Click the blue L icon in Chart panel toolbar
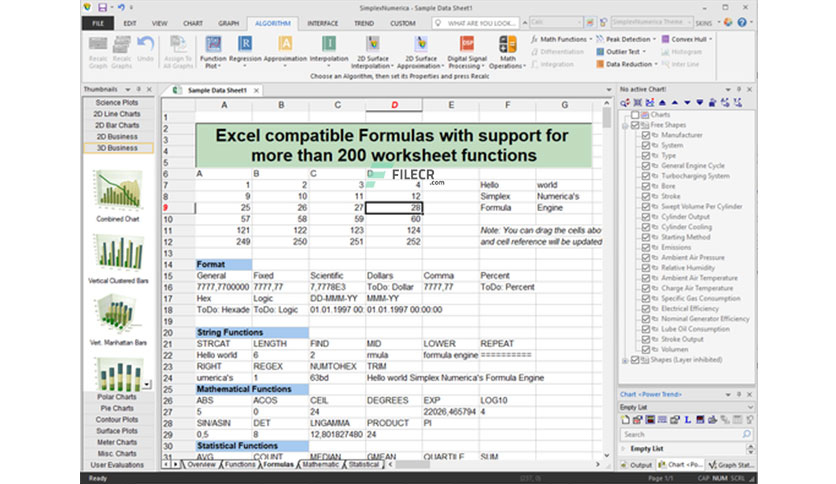The width and height of the screenshot is (836, 484). 687,420
